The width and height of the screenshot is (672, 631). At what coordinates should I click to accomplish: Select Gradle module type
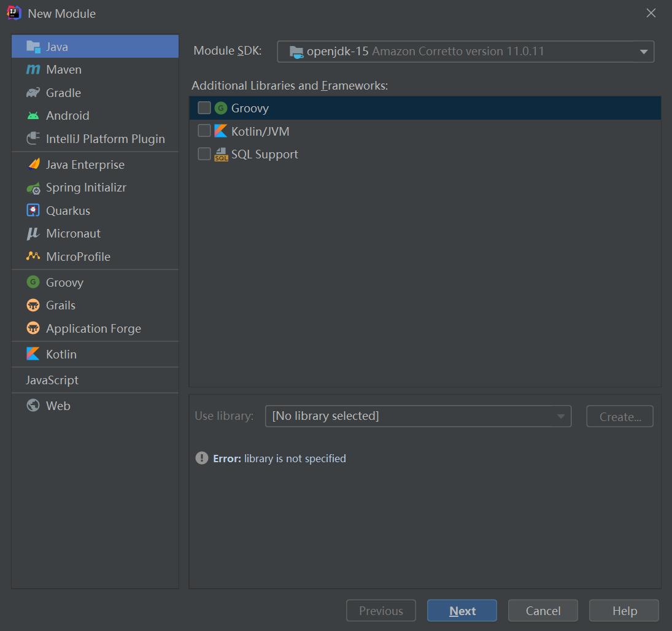[95, 93]
